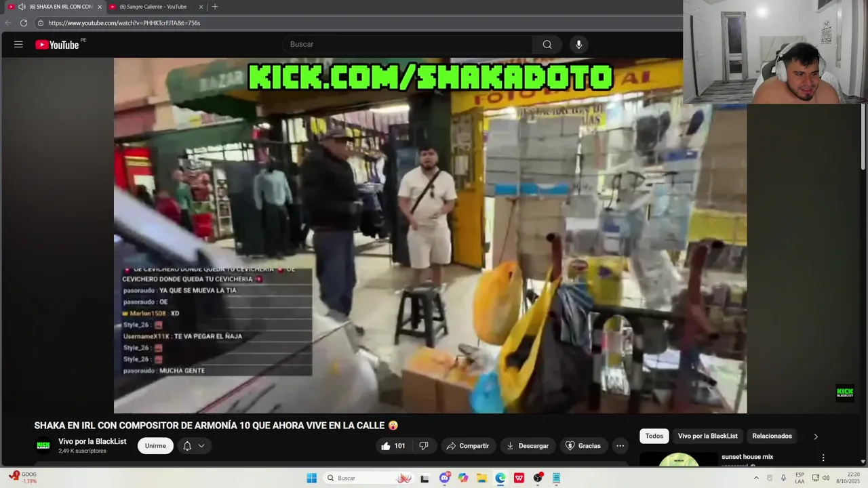Go back with the browser arrow
Image resolution: width=868 pixels, height=488 pixels.
[x=8, y=23]
